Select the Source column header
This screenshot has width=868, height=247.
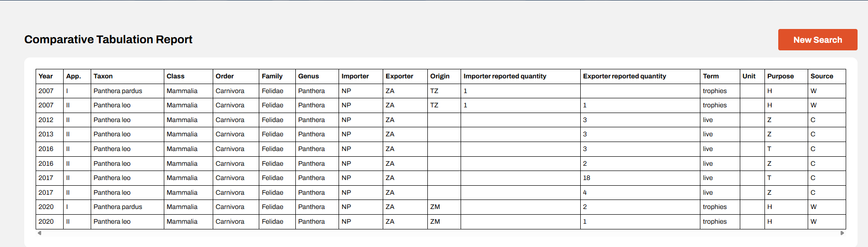tap(827, 76)
